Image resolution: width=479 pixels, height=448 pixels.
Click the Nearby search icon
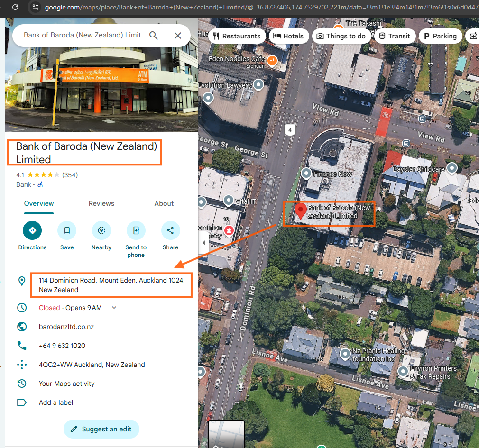point(101,231)
